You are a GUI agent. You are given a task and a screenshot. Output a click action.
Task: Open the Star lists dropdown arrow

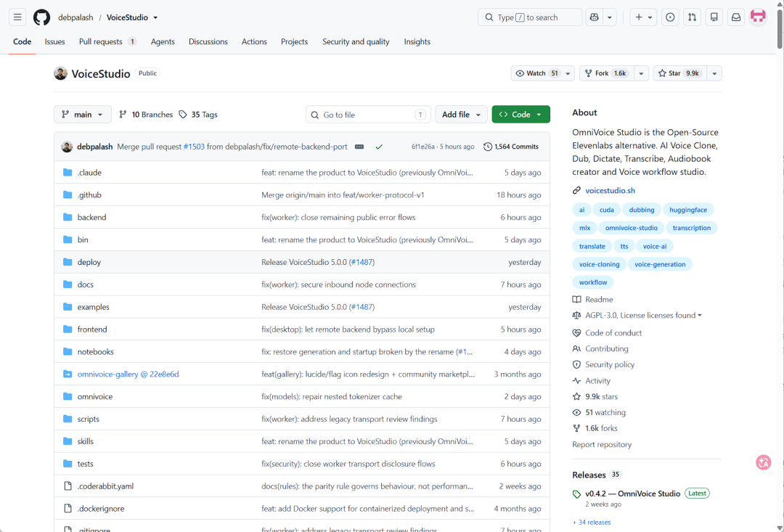click(714, 73)
